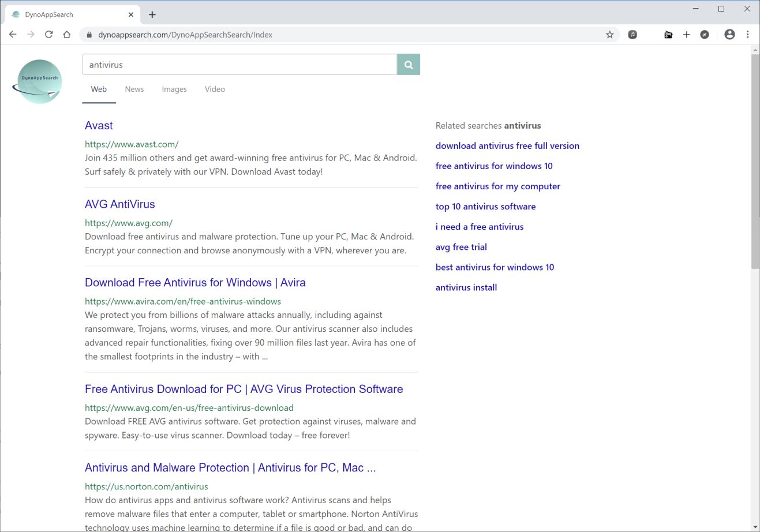Search related: download antivirus free full version
The height and width of the screenshot is (532, 760).
pos(507,146)
